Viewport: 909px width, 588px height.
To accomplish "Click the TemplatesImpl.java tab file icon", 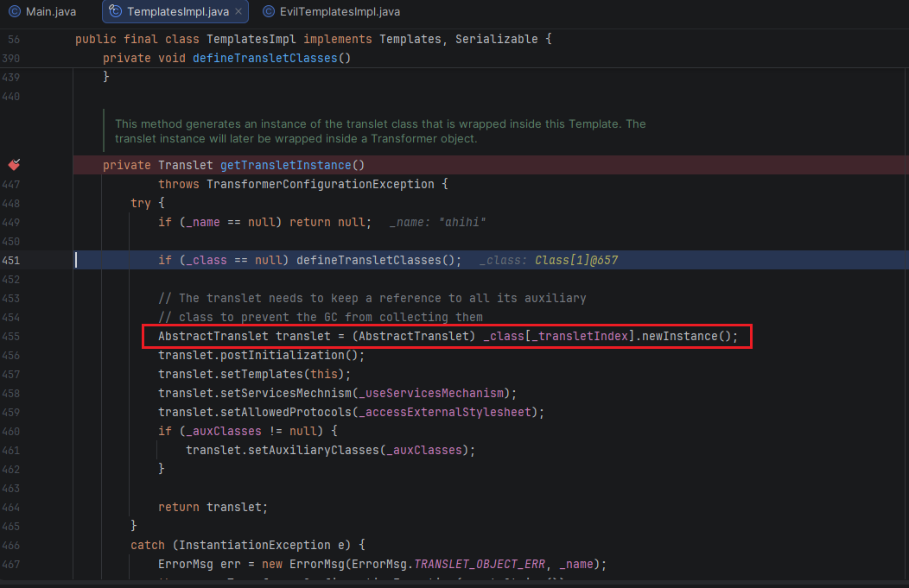I will [x=115, y=12].
